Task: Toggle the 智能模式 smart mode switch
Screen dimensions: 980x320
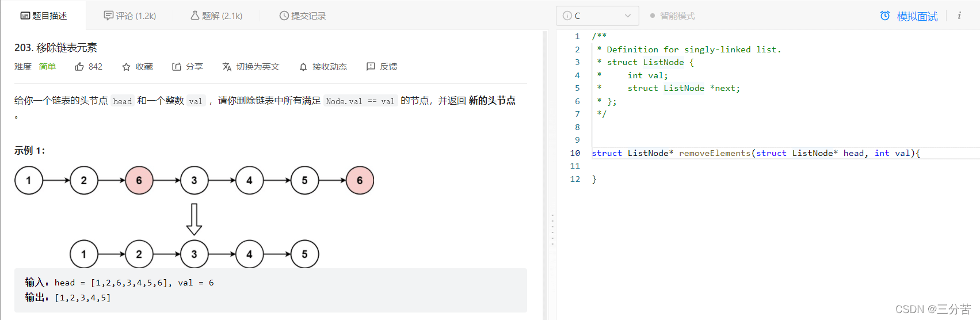Action: pos(653,16)
